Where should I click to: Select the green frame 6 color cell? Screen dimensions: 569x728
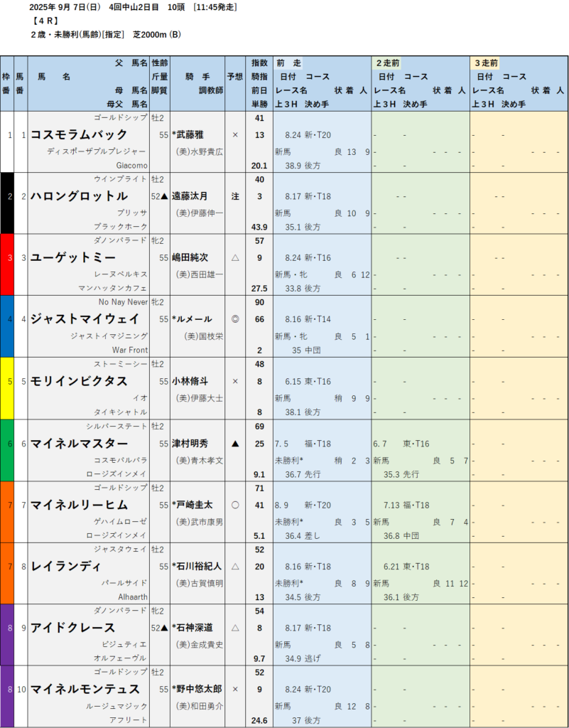7,450
